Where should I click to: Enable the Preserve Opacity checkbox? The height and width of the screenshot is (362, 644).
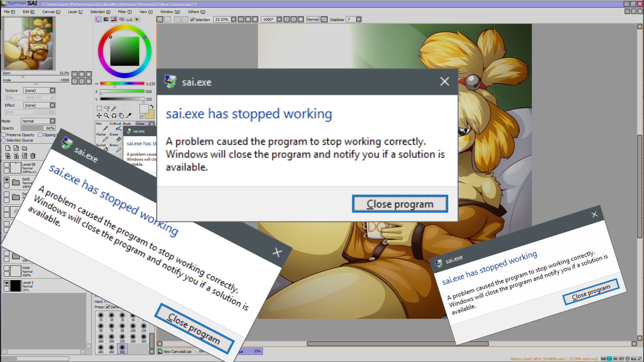(x=4, y=135)
